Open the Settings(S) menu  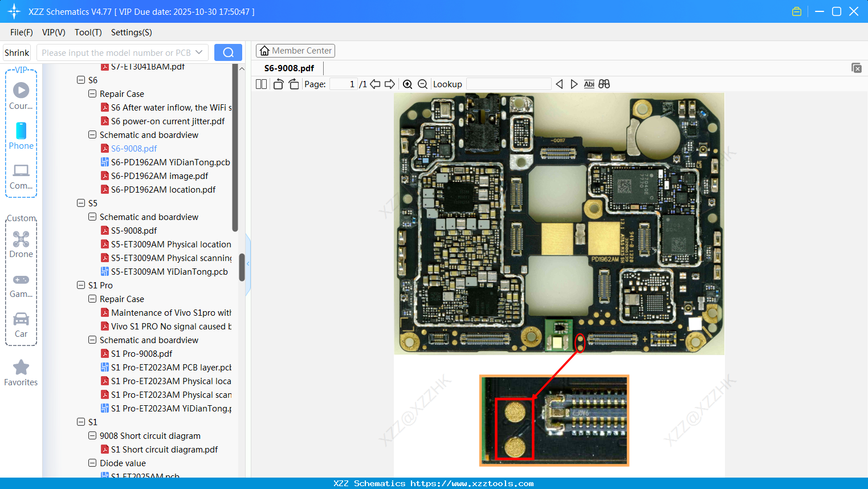(x=132, y=32)
